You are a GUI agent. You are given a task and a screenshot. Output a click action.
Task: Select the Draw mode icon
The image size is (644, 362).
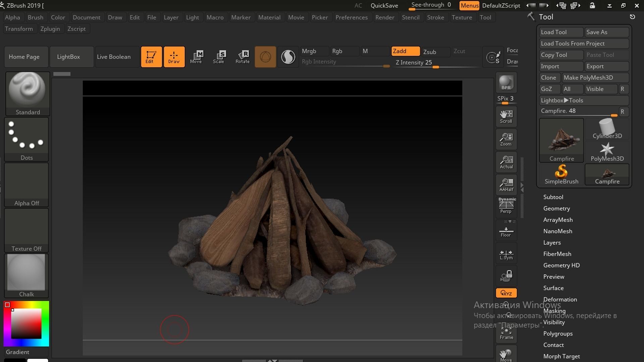(x=174, y=57)
